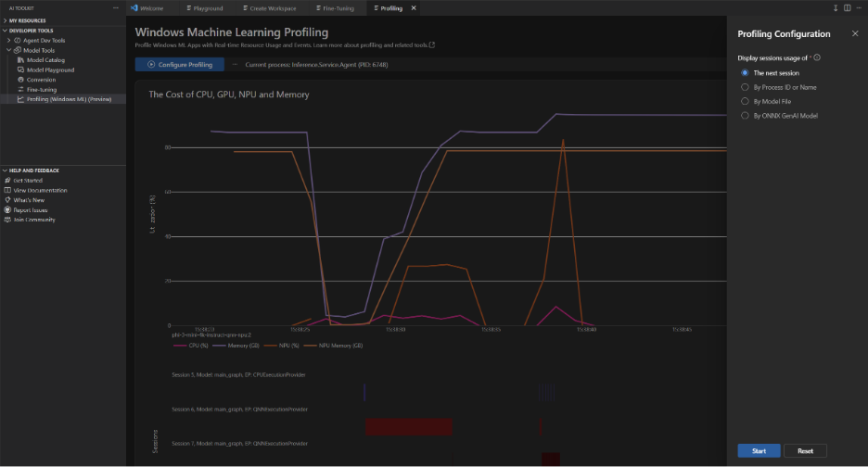This screenshot has height=467, width=868.
Task: Click the split editor icon
Action: [x=847, y=7]
